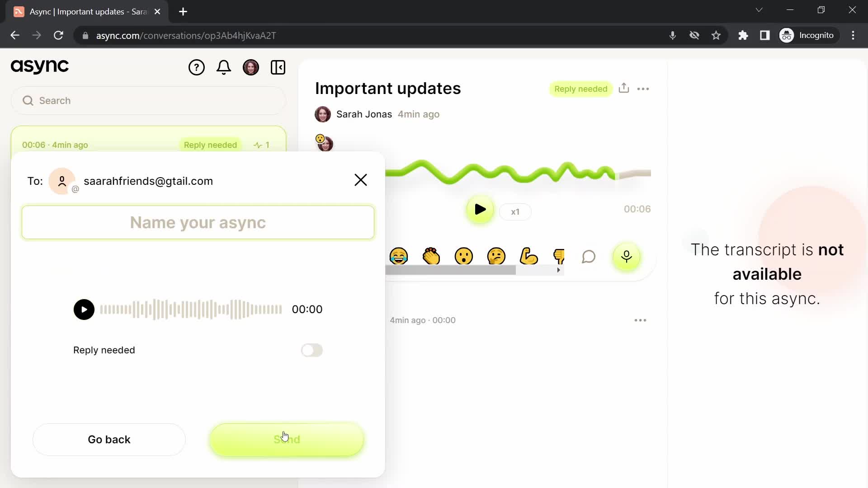Click the laughing emoji reaction icon

point(400,256)
